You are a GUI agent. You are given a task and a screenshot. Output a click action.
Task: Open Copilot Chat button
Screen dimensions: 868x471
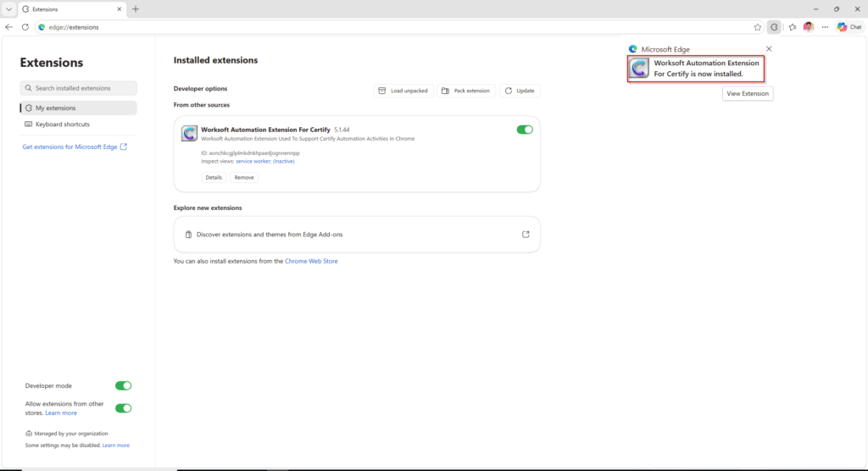click(x=849, y=27)
